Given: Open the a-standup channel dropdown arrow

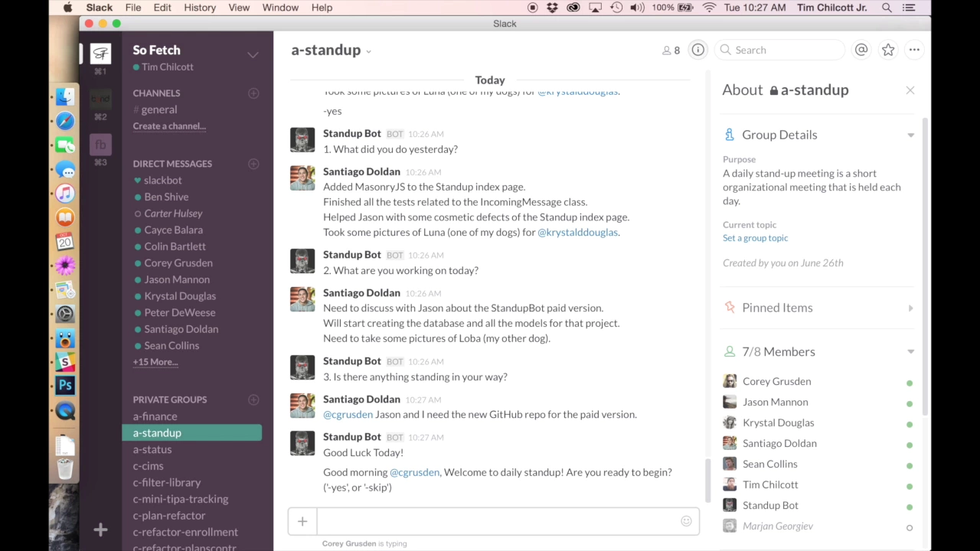Looking at the screenshot, I should 368,52.
